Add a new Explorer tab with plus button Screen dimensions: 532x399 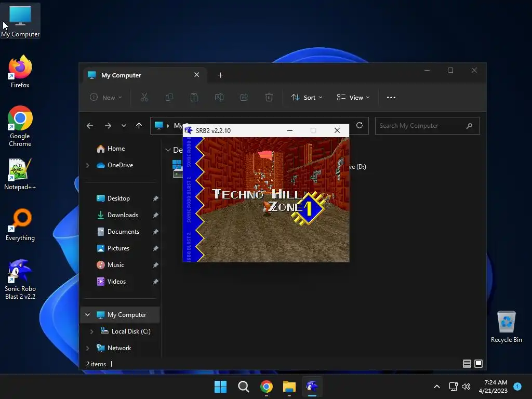tap(220, 75)
